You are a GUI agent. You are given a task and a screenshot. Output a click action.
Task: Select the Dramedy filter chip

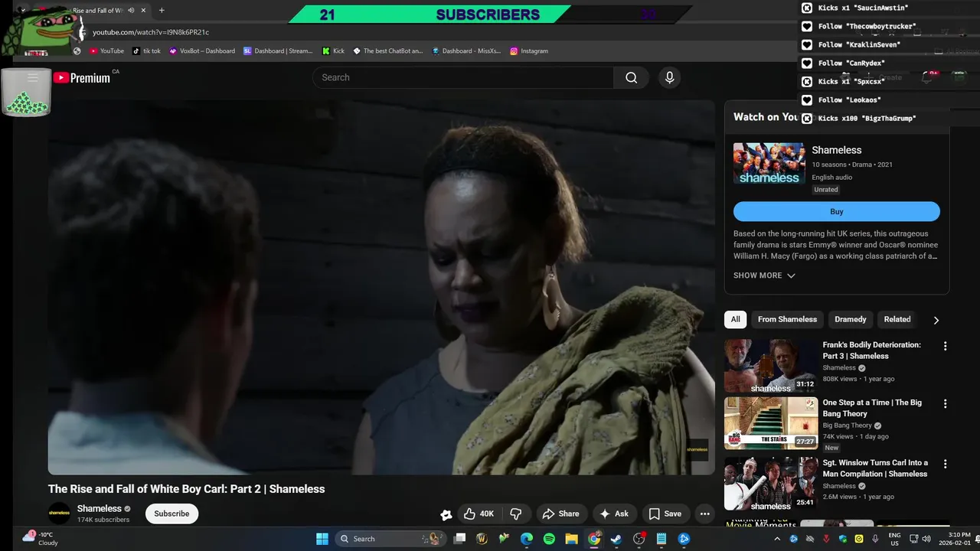coord(850,319)
